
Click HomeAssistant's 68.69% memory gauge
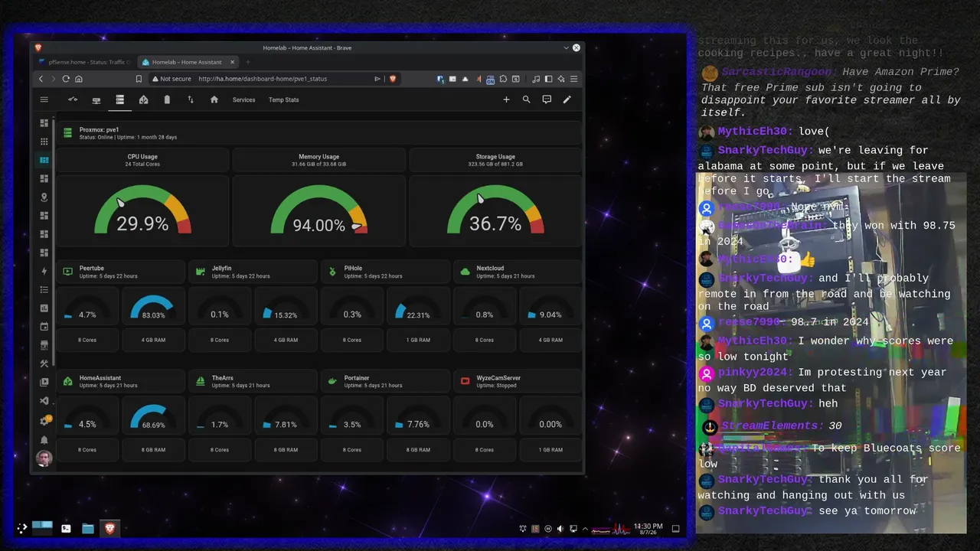point(153,416)
